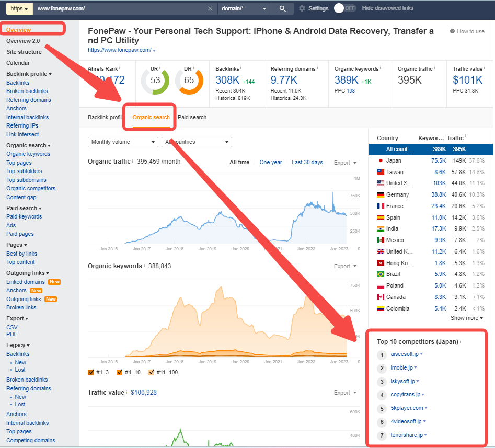This screenshot has width=495, height=448.
Task: Open the Link intersect tool
Action: click(x=22, y=134)
